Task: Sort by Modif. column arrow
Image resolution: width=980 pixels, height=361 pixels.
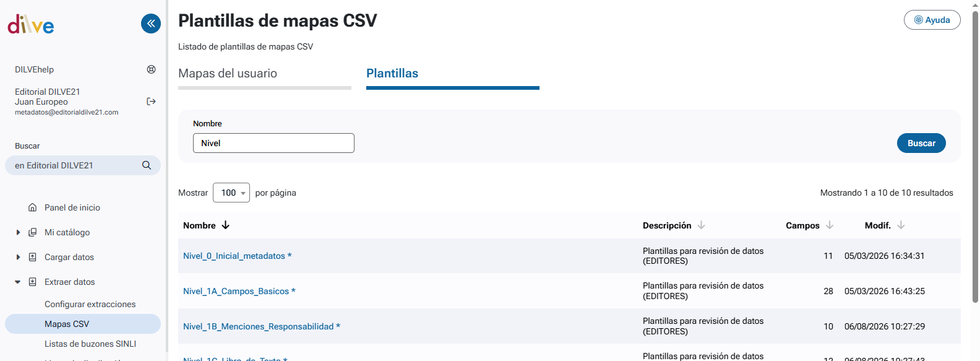Action: point(901,225)
